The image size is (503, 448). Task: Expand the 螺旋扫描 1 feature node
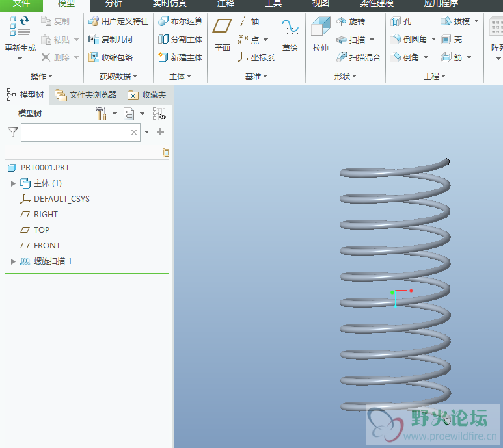tap(13, 261)
